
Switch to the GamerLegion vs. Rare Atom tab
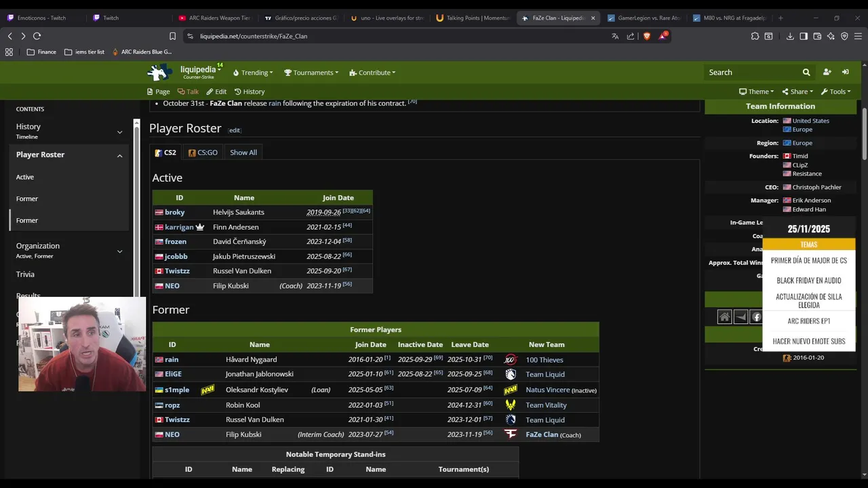tap(644, 18)
